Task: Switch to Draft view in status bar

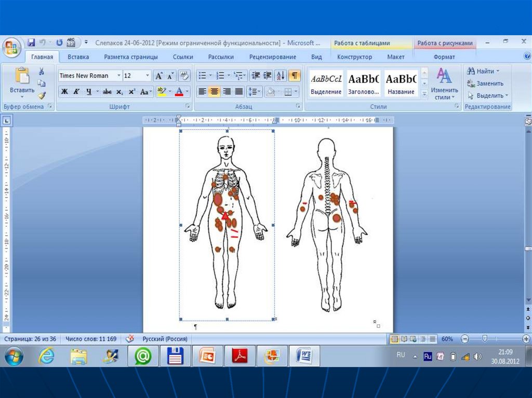Action: (432, 339)
